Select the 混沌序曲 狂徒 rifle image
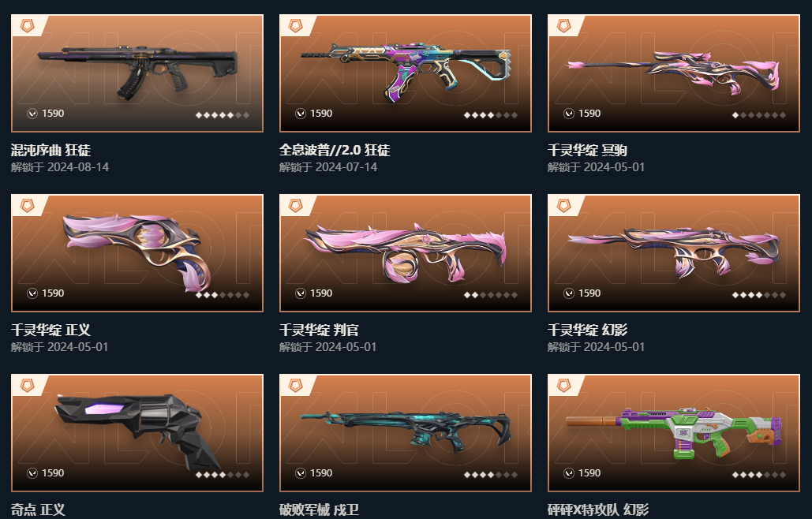The height and width of the screenshot is (519, 812). click(x=137, y=72)
